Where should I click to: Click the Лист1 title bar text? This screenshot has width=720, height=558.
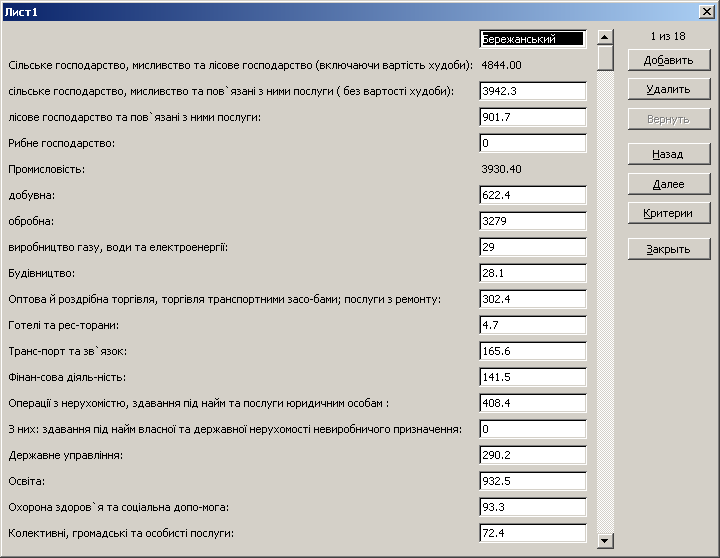click(x=21, y=12)
